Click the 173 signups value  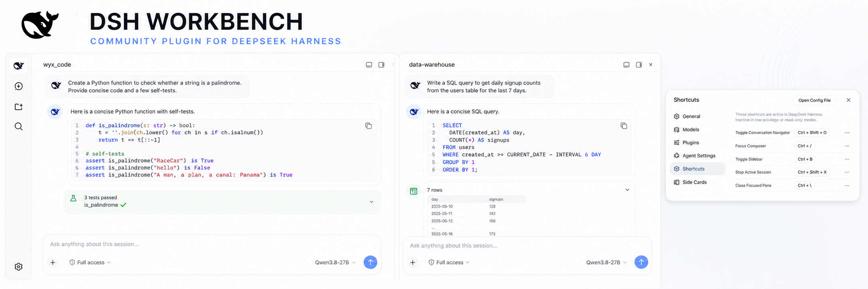click(492, 234)
